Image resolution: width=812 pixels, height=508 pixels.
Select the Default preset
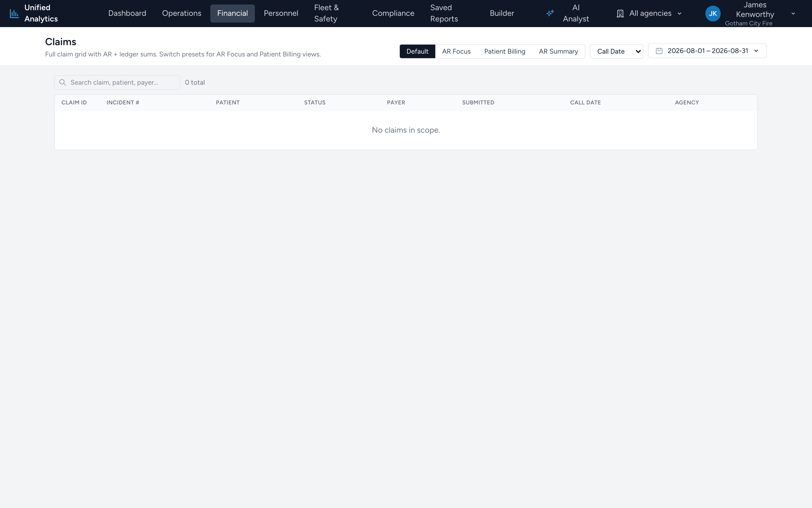(x=417, y=51)
